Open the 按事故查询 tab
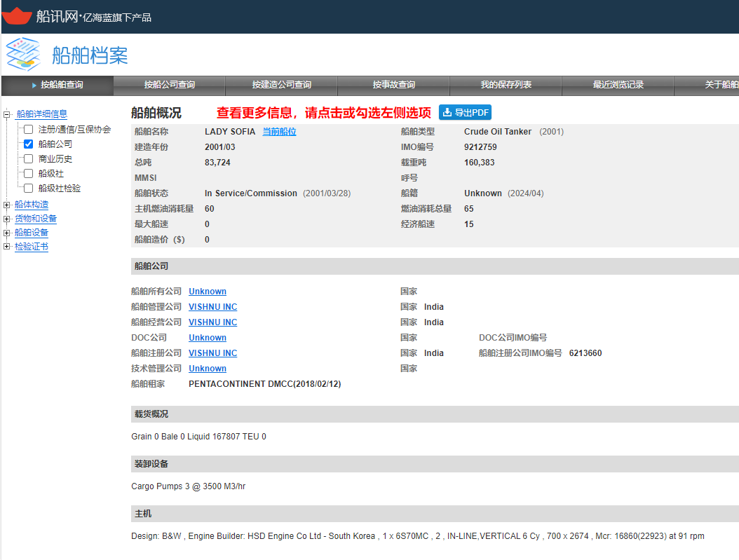 [393, 86]
